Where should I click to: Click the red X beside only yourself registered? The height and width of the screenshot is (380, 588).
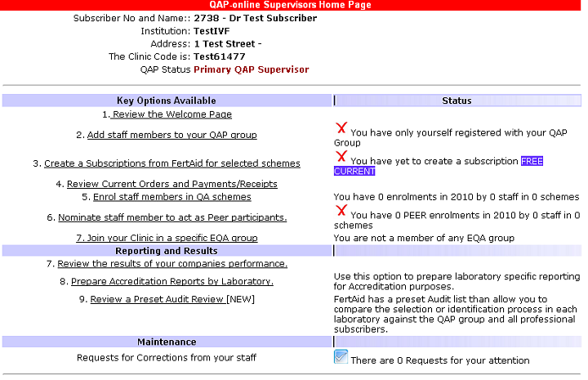pos(341,128)
